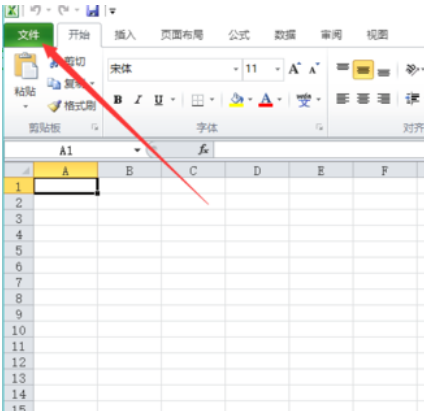The height and width of the screenshot is (411, 424).
Task: Select column A header
Action: (x=66, y=170)
